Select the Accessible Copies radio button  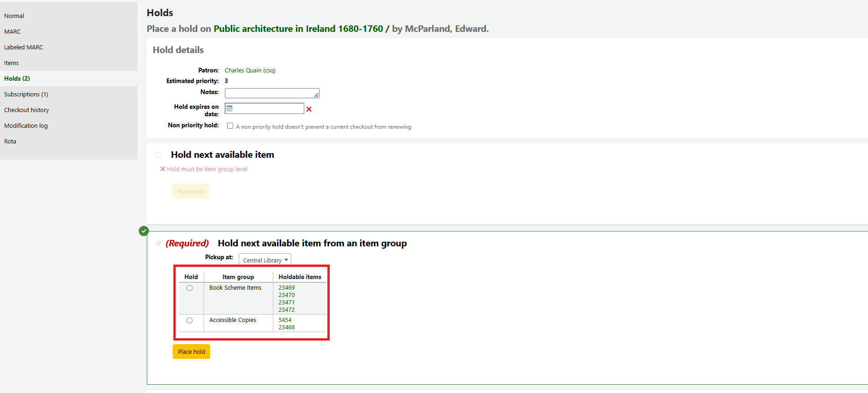[x=190, y=321]
